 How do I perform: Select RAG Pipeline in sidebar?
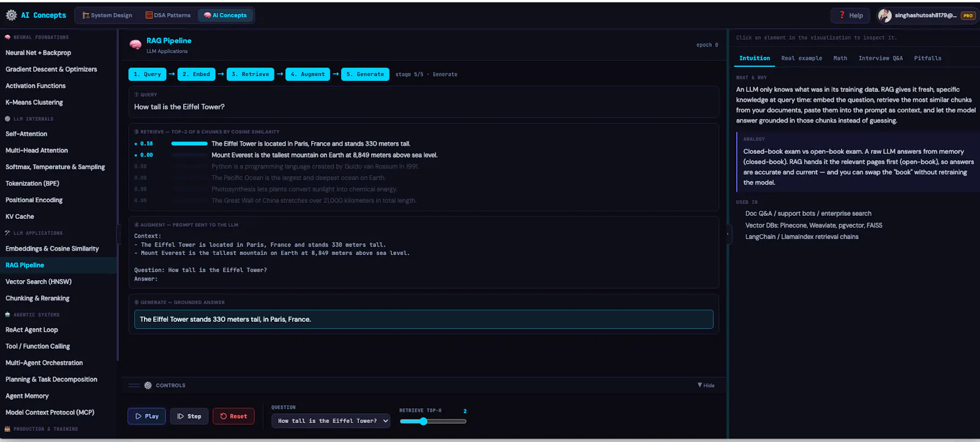(x=58, y=265)
